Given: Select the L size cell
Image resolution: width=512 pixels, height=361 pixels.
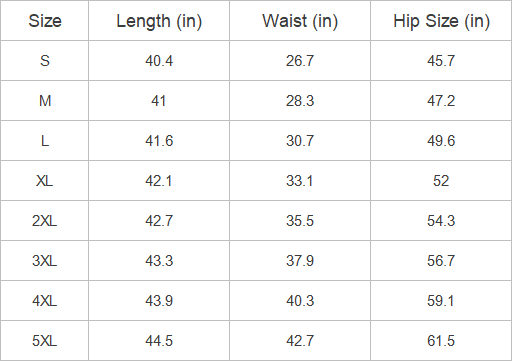Looking at the screenshot, I should [x=45, y=141].
